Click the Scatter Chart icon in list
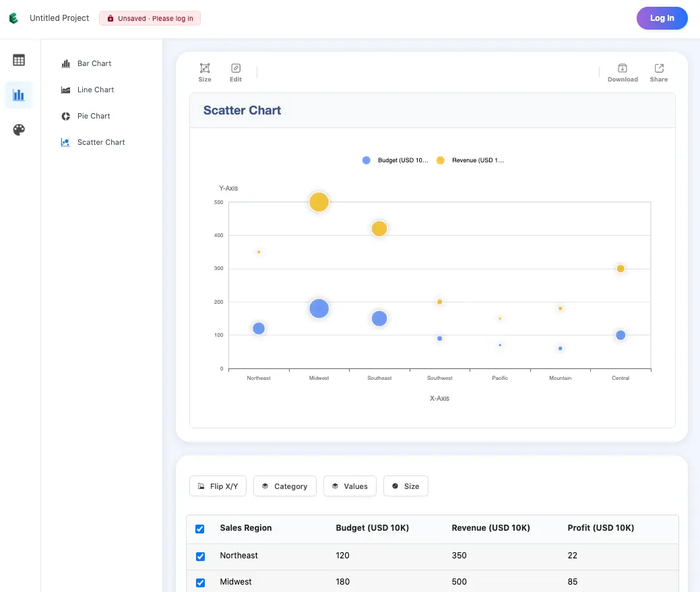The height and width of the screenshot is (592, 700). [65, 142]
